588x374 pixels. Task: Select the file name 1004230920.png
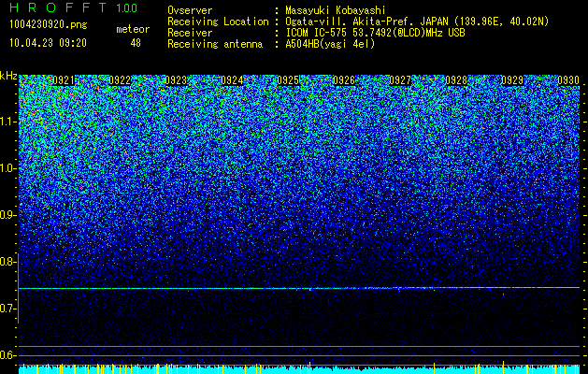[49, 24]
